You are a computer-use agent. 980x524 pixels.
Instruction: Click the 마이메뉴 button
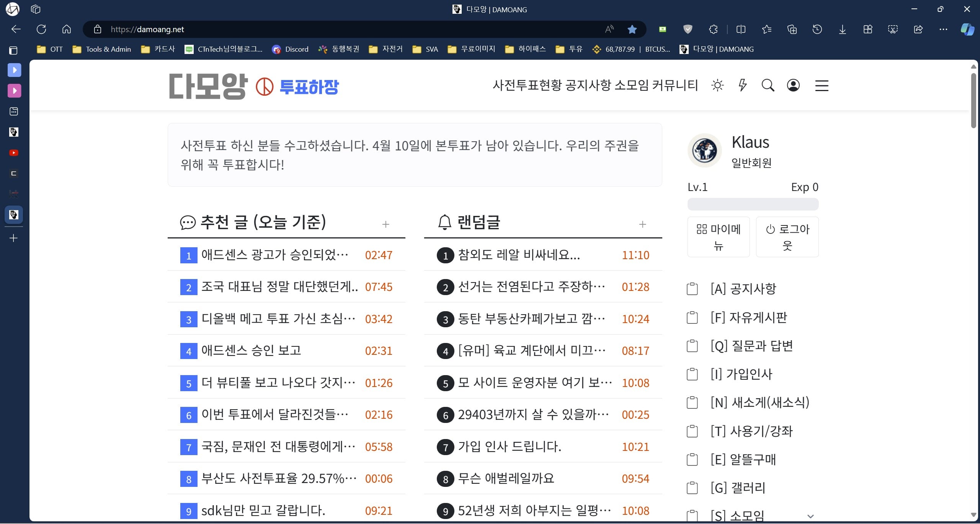tap(719, 237)
